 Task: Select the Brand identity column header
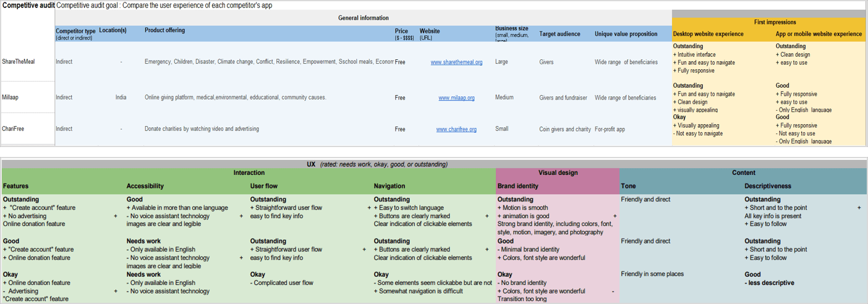click(517, 185)
